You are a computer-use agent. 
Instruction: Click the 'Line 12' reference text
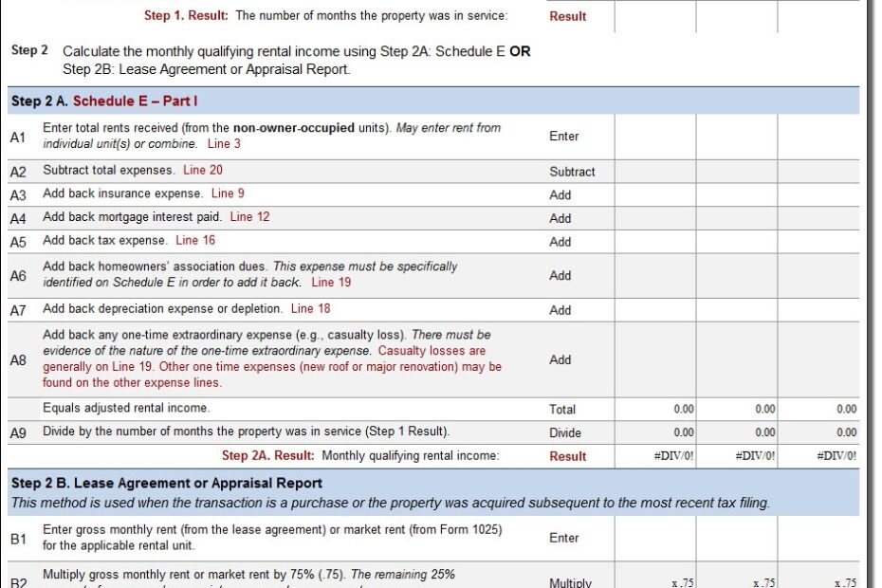point(249,217)
